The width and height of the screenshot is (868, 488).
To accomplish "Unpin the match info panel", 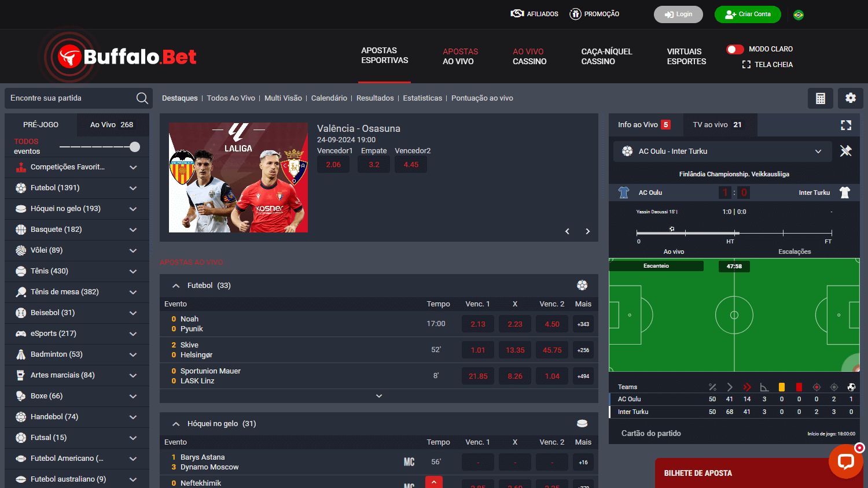I will coord(846,151).
